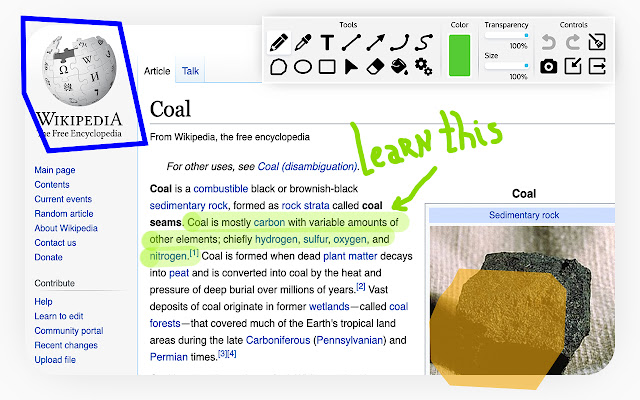Select the Arrow line tool
The width and height of the screenshot is (640, 400).
click(376, 42)
